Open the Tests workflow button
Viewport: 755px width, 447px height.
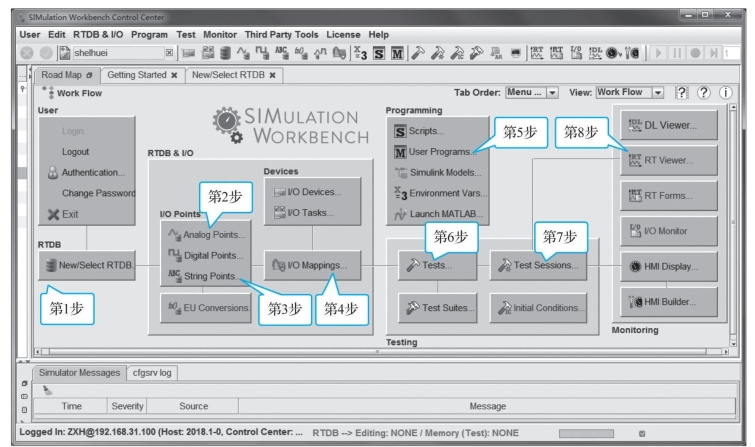click(437, 265)
